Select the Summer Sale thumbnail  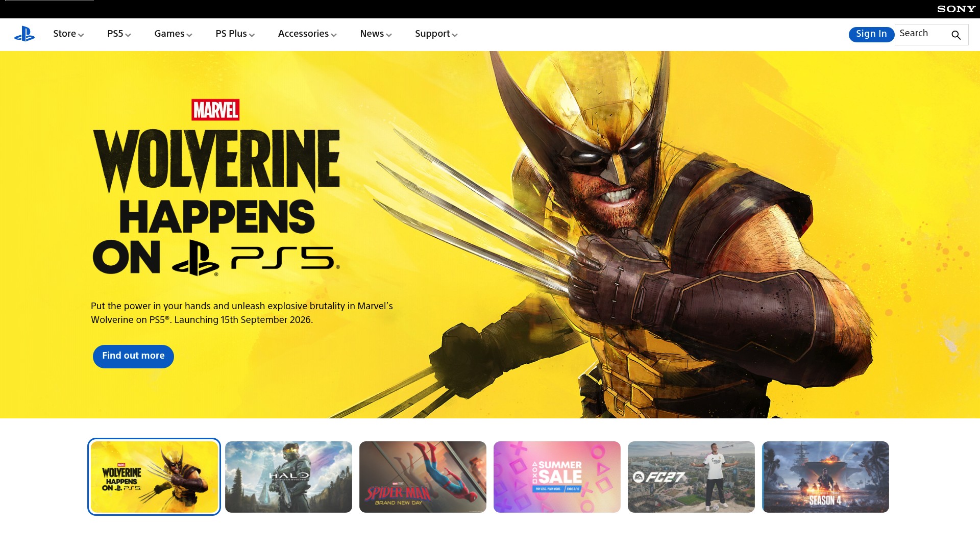[557, 477]
